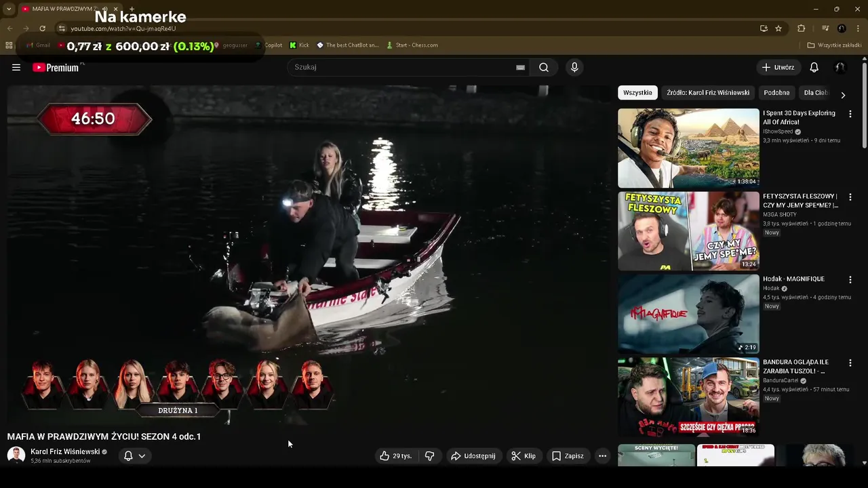Go back in browser history
This screenshot has height=488, width=868.
click(9, 28)
